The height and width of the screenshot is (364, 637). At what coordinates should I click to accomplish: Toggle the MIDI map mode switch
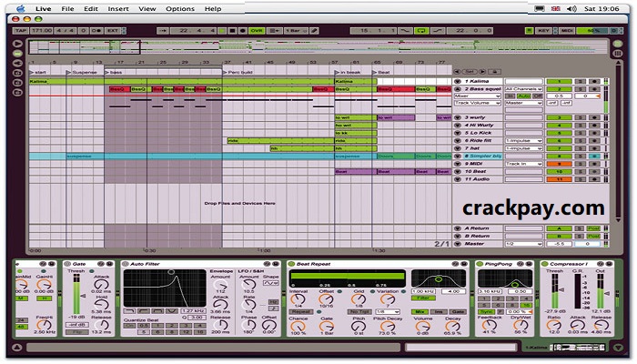click(x=567, y=31)
